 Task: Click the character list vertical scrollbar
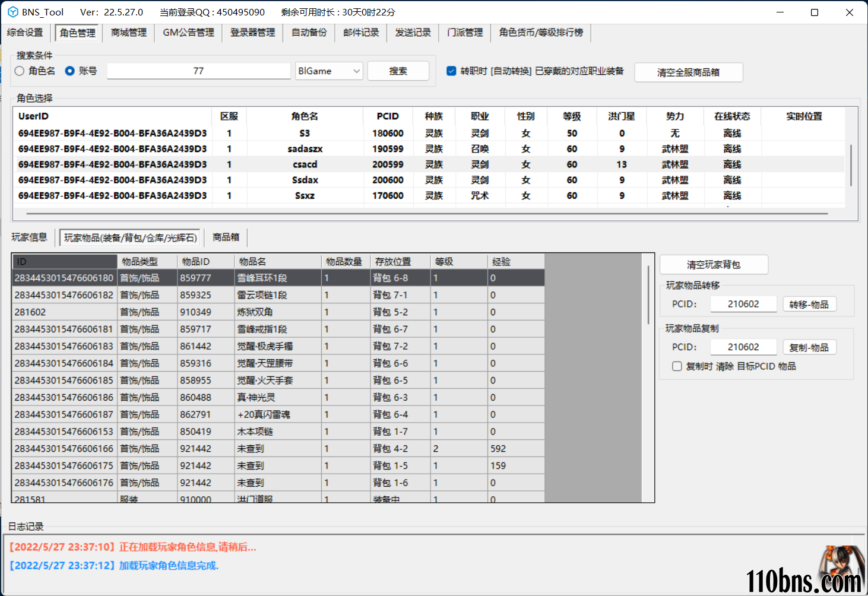(851, 166)
